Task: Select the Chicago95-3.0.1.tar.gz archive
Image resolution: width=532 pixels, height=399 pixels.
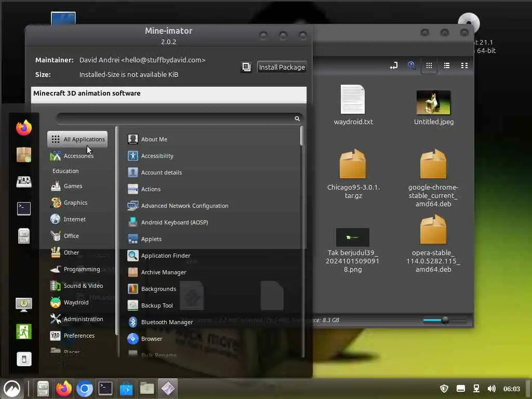Action: [353, 174]
